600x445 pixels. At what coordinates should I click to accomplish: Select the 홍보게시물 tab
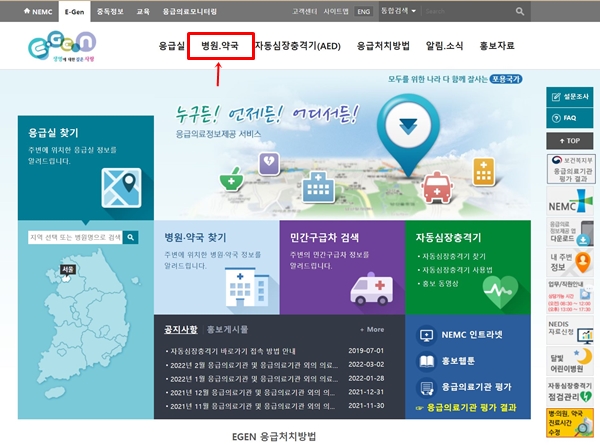(x=228, y=329)
